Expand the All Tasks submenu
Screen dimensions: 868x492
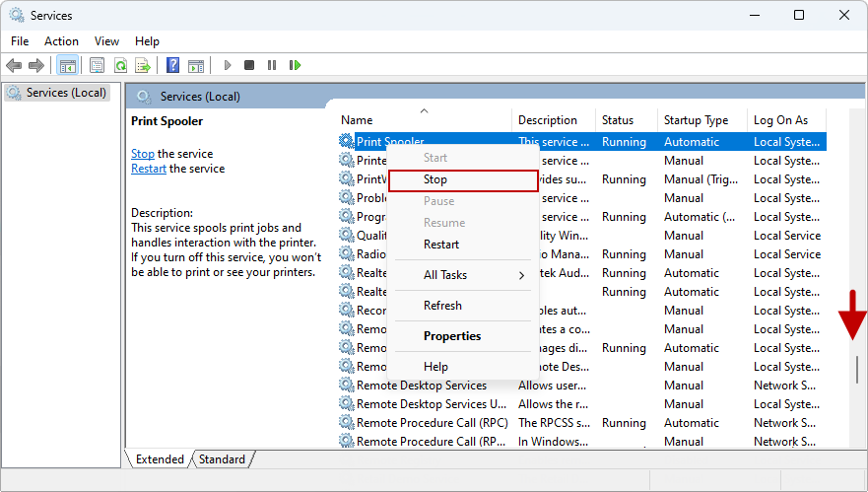[x=463, y=275]
